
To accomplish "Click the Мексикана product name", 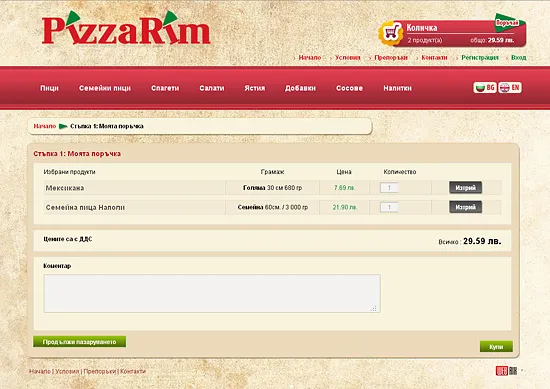I will [x=65, y=188].
